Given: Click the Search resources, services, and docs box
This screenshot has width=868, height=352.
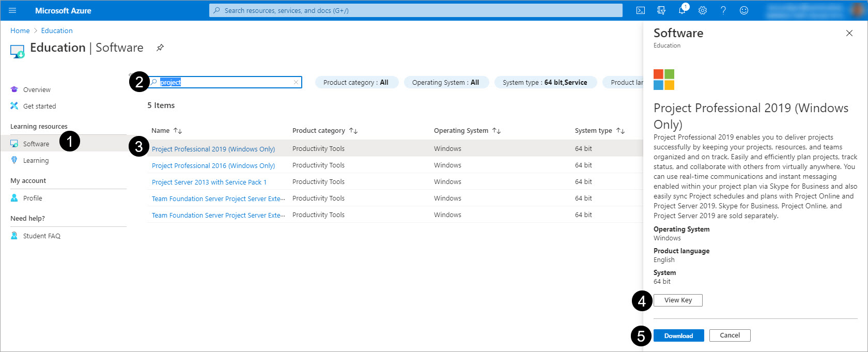Looking at the screenshot, I should [x=416, y=10].
